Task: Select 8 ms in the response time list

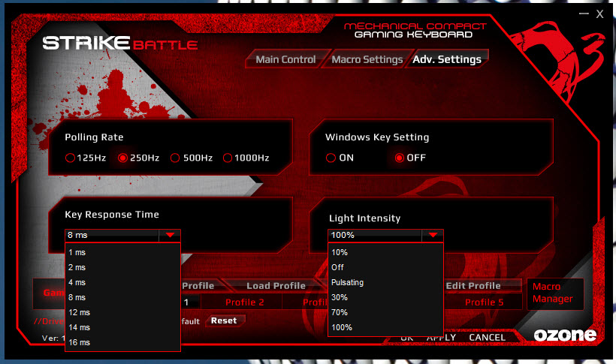Action: click(x=122, y=297)
